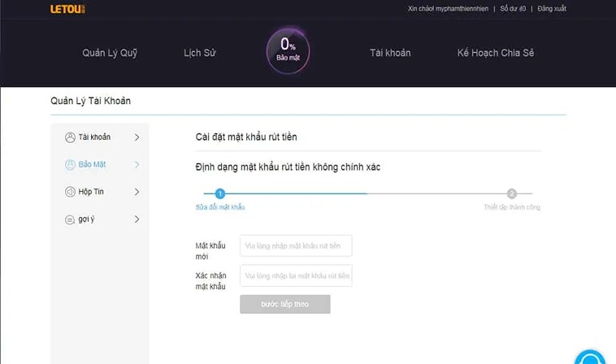Expand the Bảo Mật sidebar chevron
The image size is (616, 364).
(x=137, y=164)
